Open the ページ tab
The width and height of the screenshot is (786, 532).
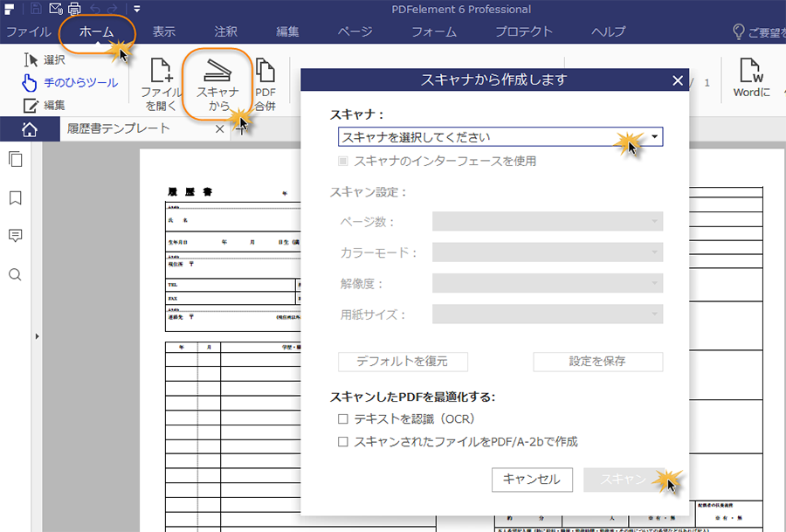click(x=355, y=31)
